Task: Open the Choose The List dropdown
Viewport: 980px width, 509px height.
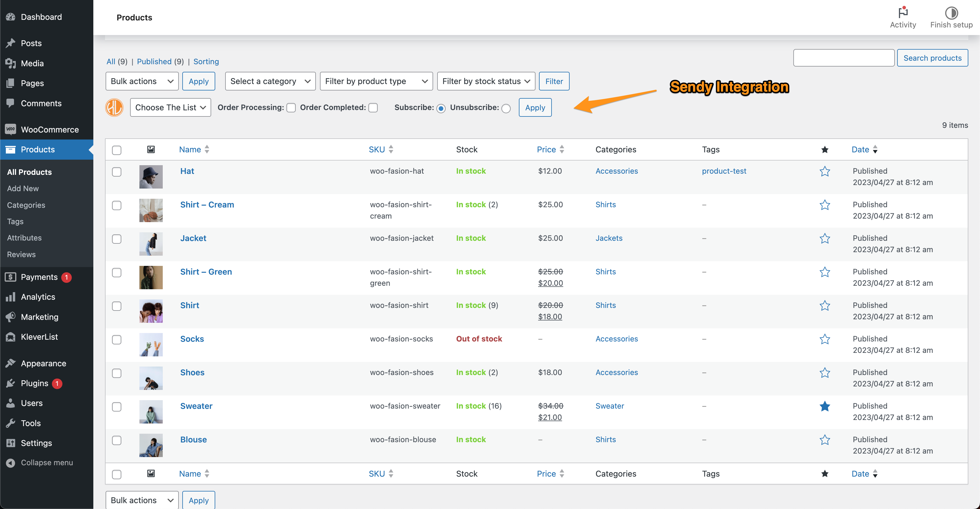Action: 170,107
